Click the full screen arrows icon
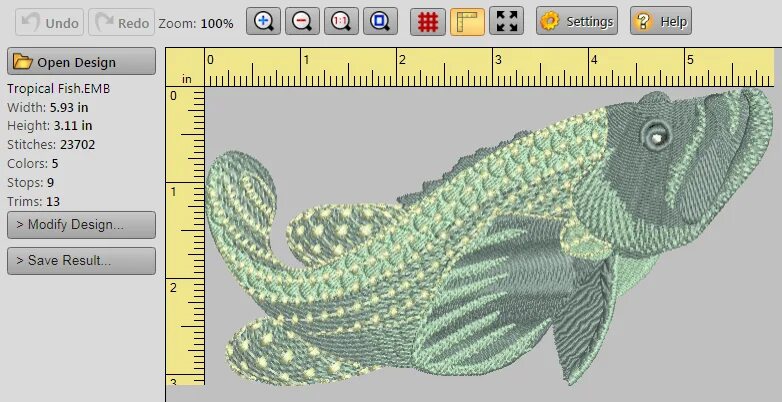 506,21
